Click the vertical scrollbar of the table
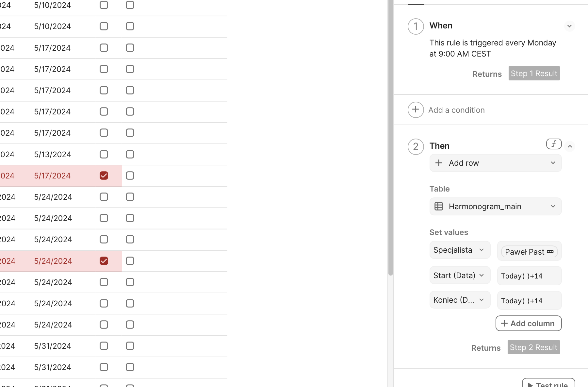This screenshot has height=387, width=588. pyautogui.click(x=390, y=137)
